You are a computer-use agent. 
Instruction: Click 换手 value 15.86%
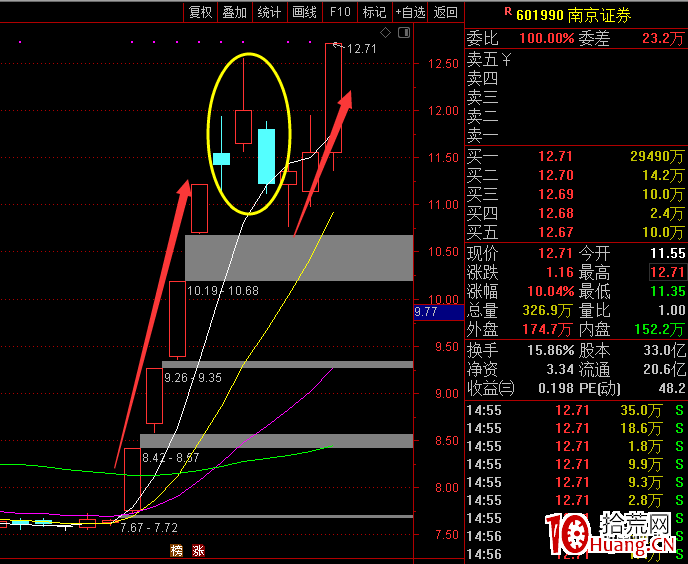pos(550,350)
